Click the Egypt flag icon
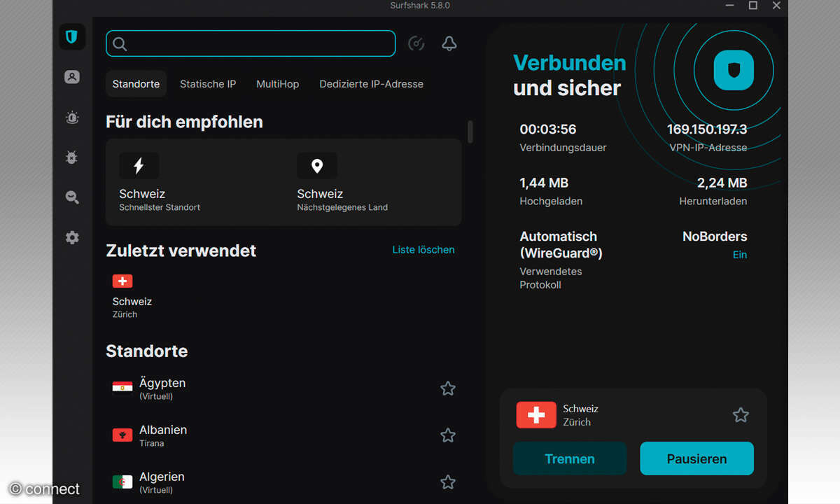The width and height of the screenshot is (840, 504). pos(122,388)
